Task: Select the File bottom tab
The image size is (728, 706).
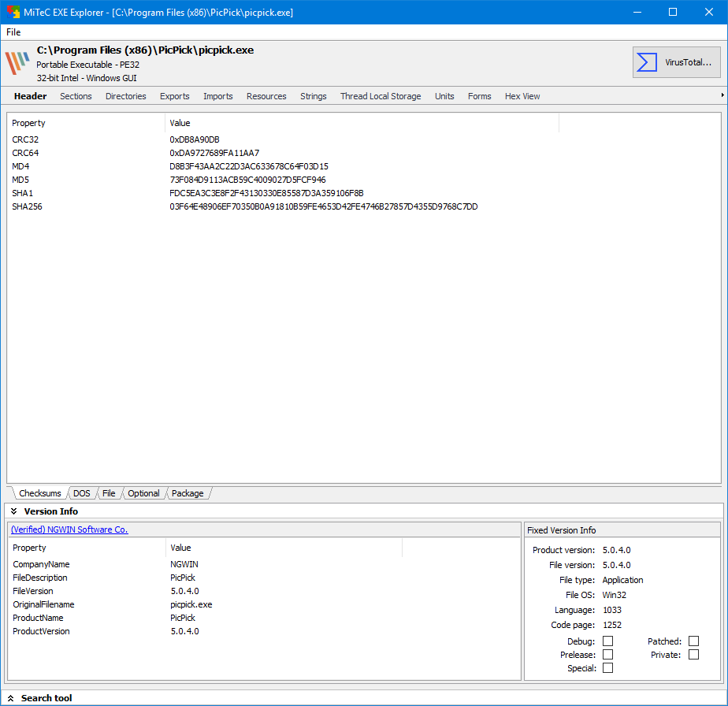Action: click(x=109, y=493)
